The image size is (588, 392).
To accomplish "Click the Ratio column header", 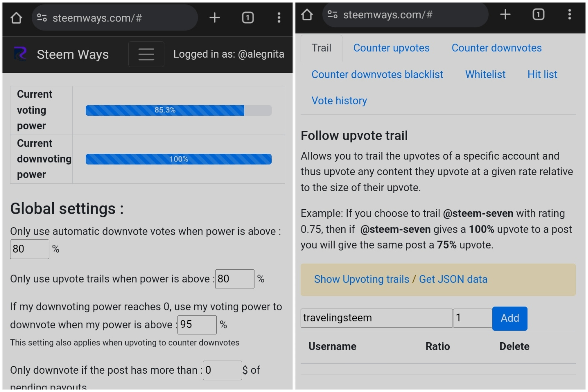I will click(x=438, y=346).
